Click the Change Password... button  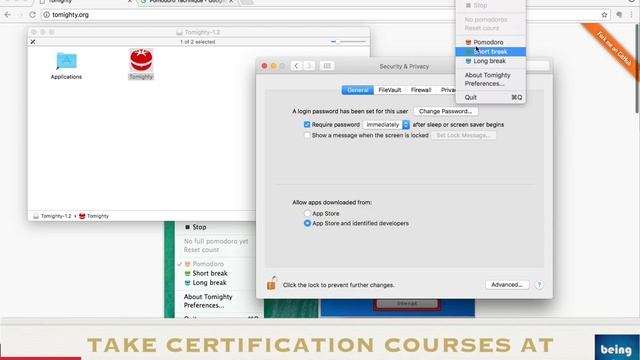445,111
